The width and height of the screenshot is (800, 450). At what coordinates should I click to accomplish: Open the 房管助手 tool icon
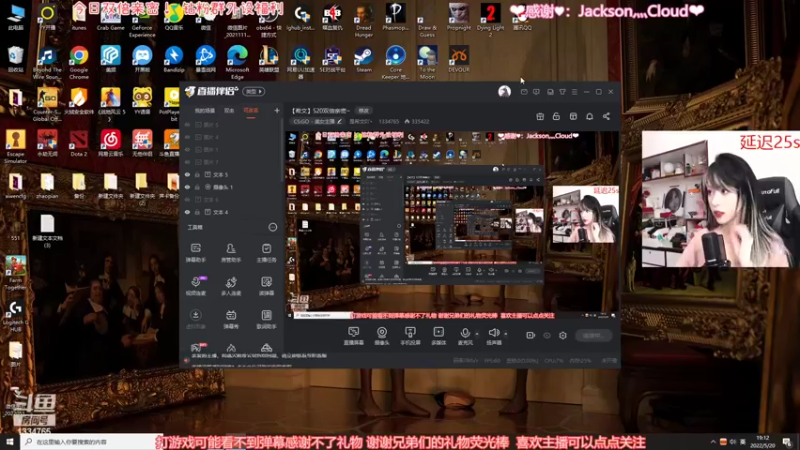(231, 252)
